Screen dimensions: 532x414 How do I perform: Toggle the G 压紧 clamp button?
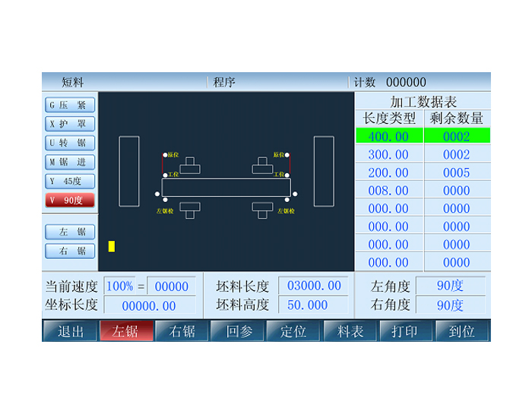[x=70, y=106]
